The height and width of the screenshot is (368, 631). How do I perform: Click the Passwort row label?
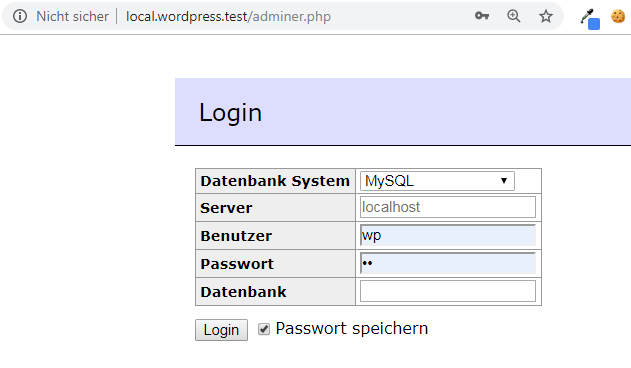click(x=237, y=264)
